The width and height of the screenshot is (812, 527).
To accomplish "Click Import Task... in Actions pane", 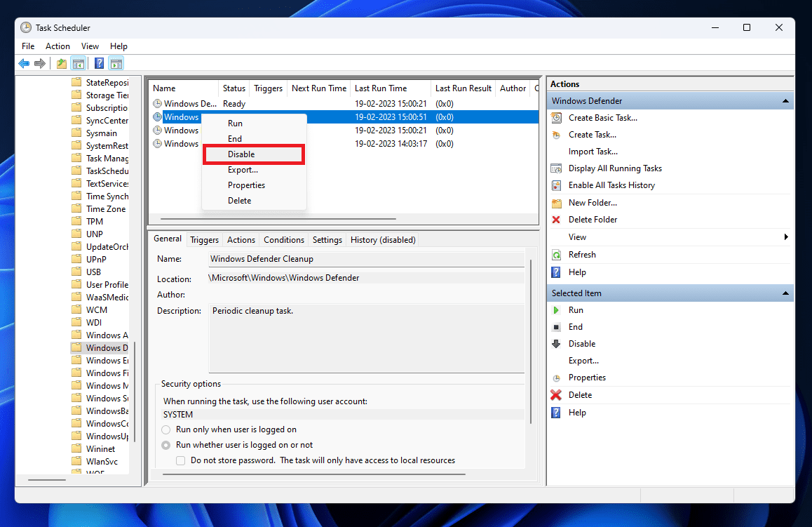I will [x=593, y=152].
